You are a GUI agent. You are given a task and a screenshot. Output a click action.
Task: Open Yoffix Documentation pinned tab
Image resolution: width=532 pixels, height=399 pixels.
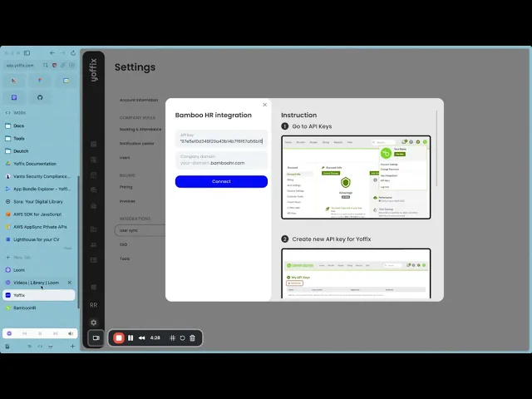[x=39, y=164]
